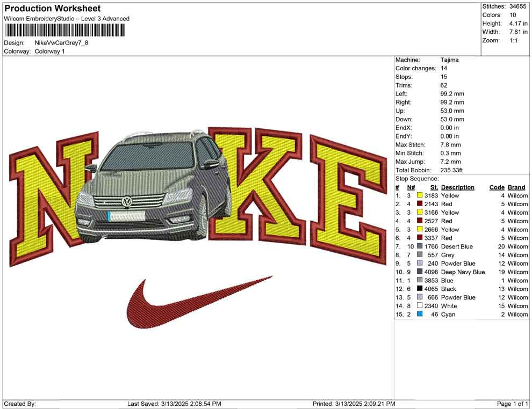The height and width of the screenshot is (409, 532).
Task: Click the Max Jump value '7.2 mm'
Action: tap(450, 162)
